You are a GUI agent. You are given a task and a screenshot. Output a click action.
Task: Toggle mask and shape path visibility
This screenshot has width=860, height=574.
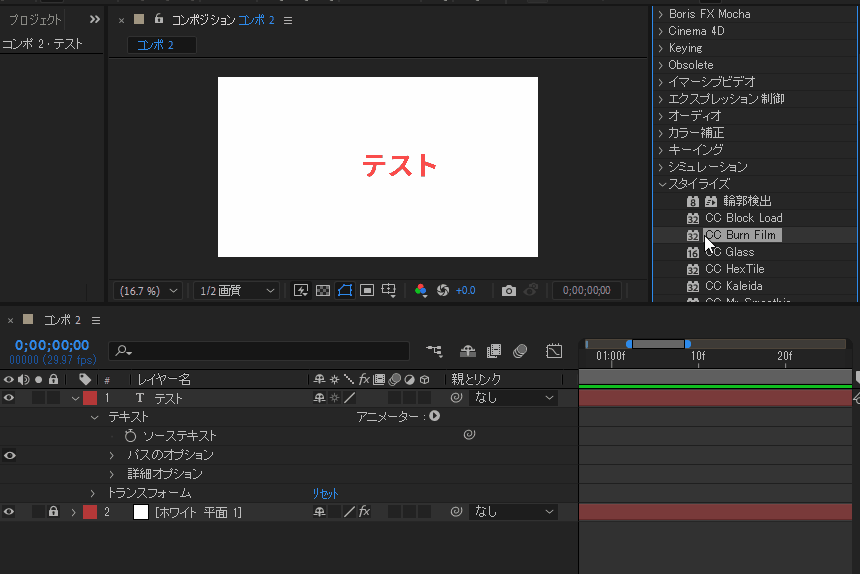345,291
